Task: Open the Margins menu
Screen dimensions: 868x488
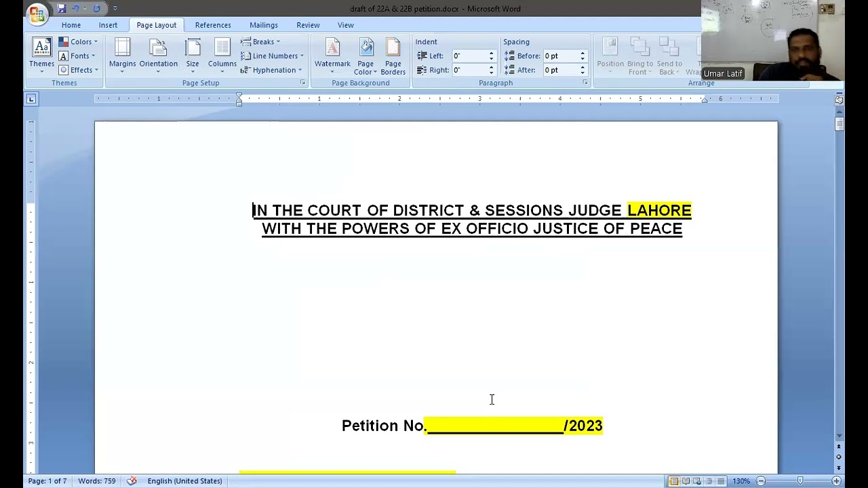Action: 122,56
